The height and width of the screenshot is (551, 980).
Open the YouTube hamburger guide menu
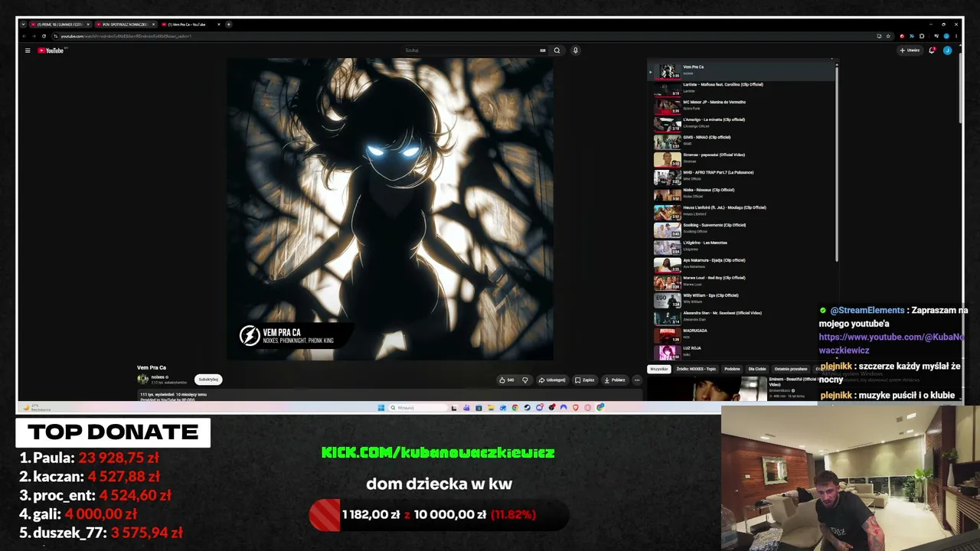point(28,51)
